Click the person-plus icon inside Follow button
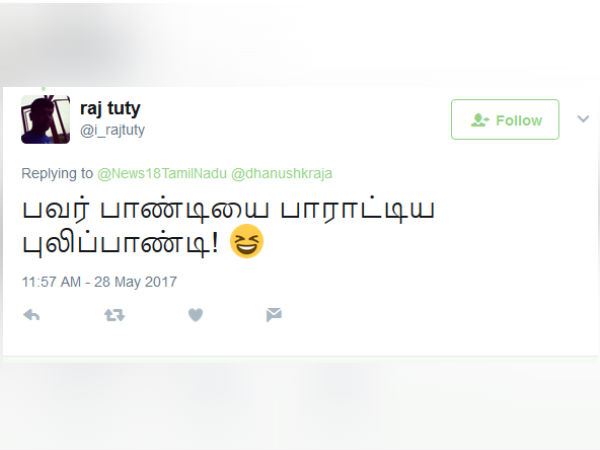 coord(480,120)
